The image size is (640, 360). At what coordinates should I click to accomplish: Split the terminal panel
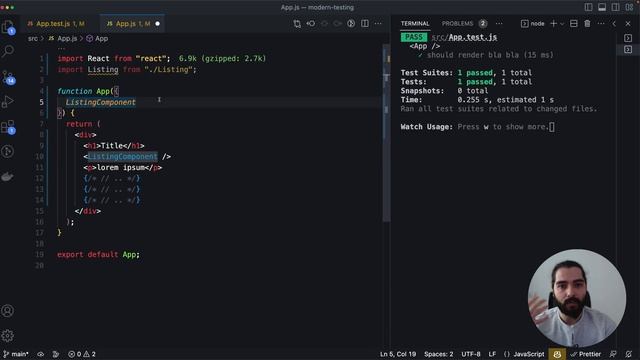[573, 24]
